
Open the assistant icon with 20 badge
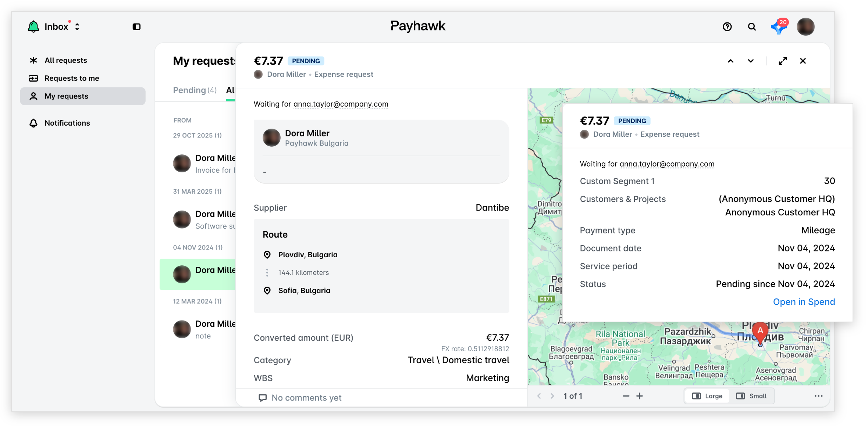click(x=779, y=26)
